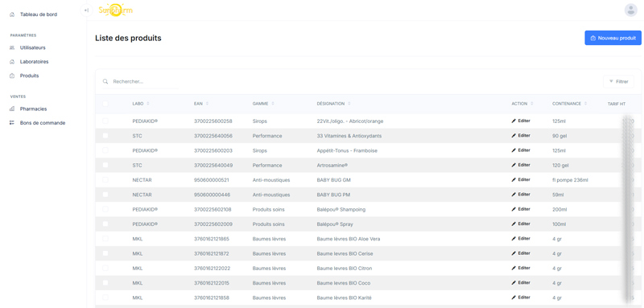
Task: Go to Utilisateurs in the sidebar
Action: pyautogui.click(x=33, y=47)
